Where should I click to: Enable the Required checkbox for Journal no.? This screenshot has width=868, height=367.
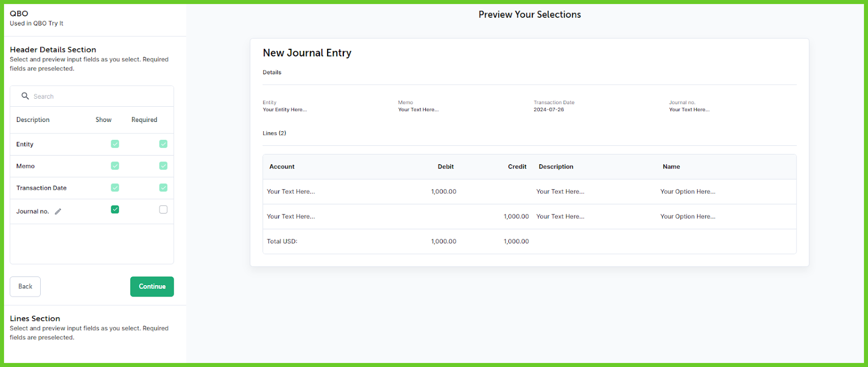click(x=163, y=209)
